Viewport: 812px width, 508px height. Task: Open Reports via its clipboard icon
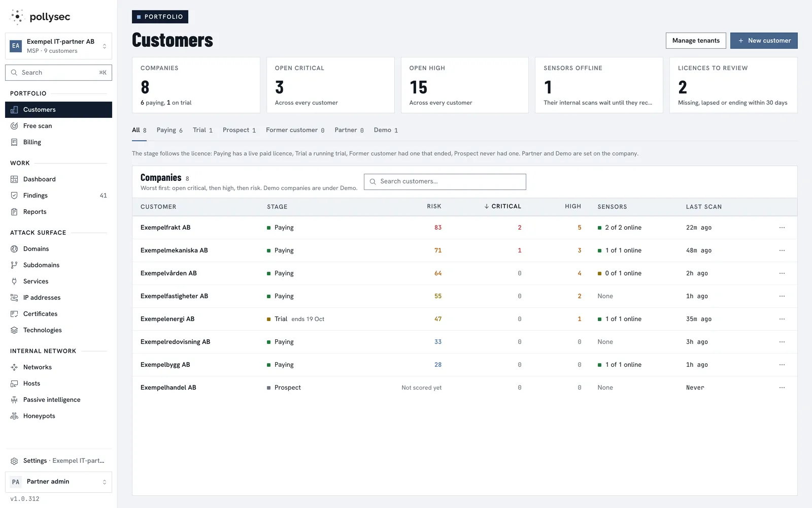pos(14,212)
